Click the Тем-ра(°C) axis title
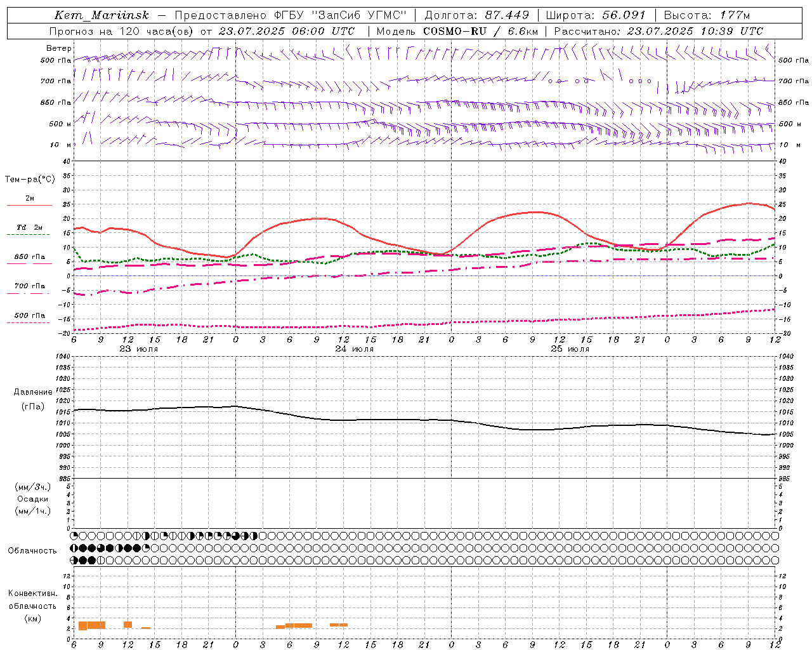The height and width of the screenshot is (650, 812). point(30,180)
